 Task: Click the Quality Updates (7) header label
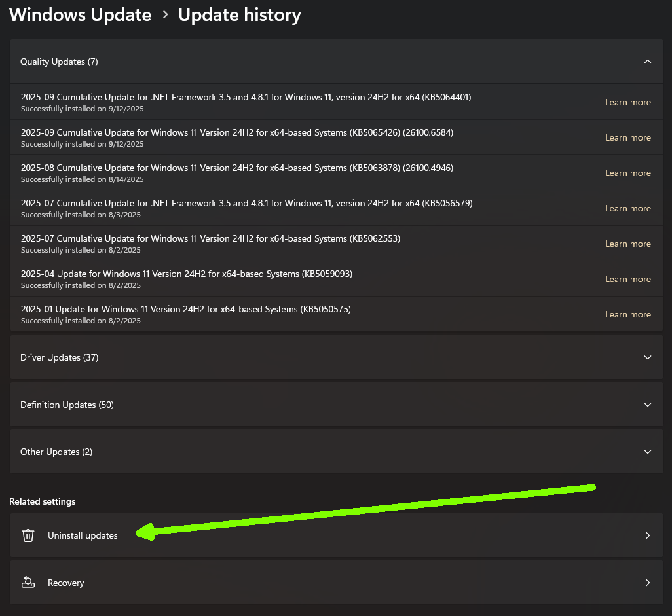point(59,62)
